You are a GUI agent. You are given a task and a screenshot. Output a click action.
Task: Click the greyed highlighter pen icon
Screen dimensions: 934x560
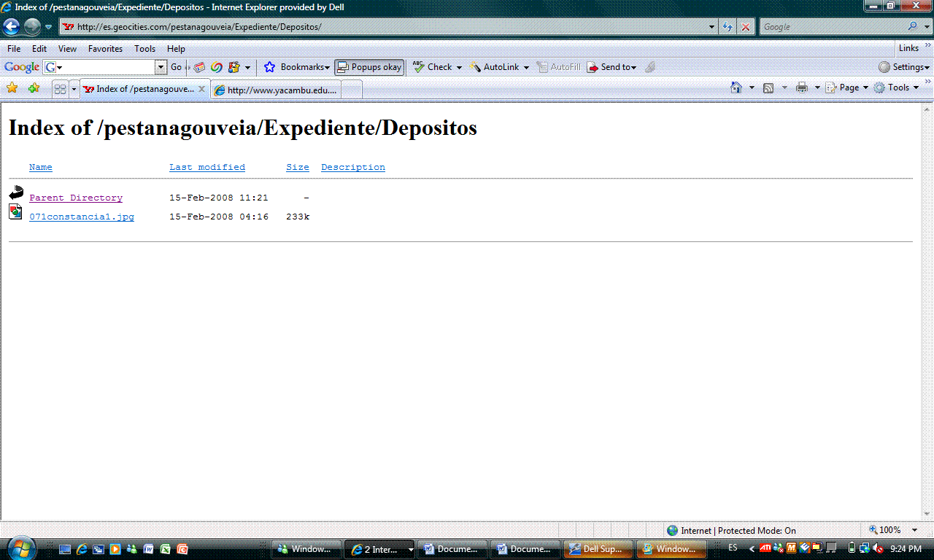pyautogui.click(x=649, y=67)
